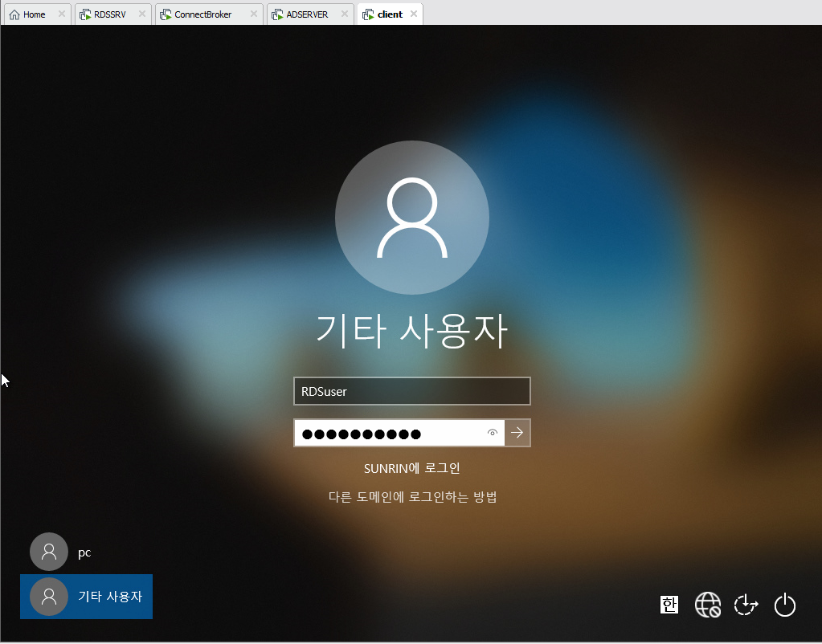Select the pc user account

click(61, 552)
